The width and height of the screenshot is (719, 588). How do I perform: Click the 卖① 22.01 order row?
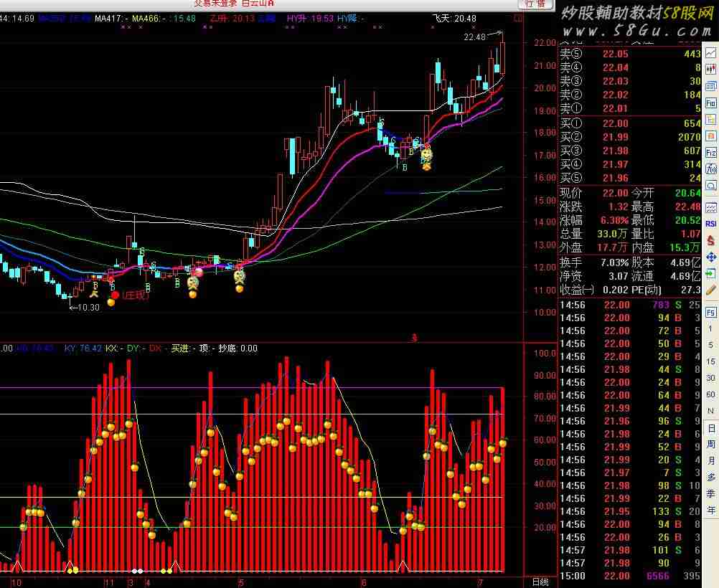click(630, 108)
